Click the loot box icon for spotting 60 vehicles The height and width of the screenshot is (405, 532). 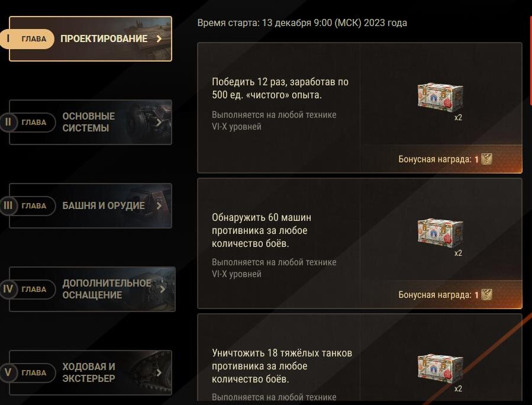tap(440, 233)
